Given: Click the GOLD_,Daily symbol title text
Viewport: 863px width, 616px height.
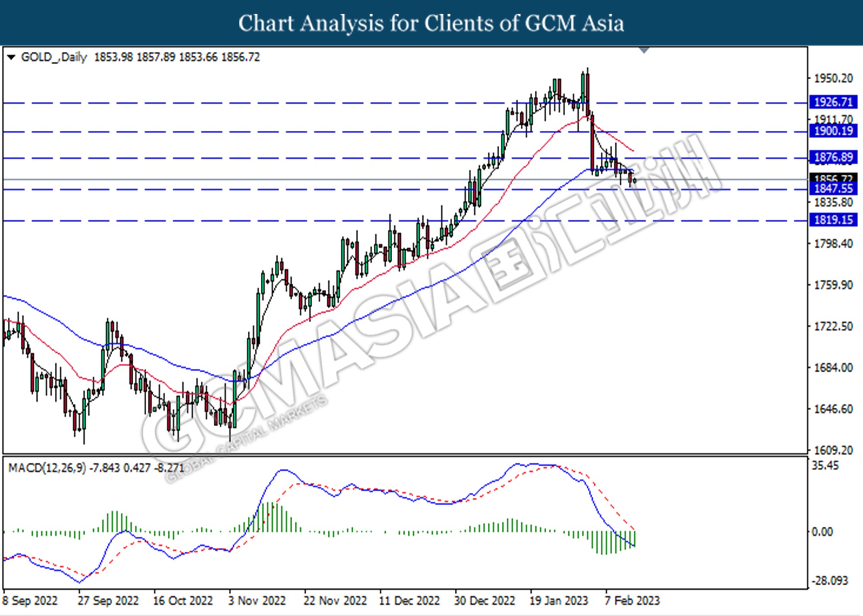Looking at the screenshot, I should 54,57.
